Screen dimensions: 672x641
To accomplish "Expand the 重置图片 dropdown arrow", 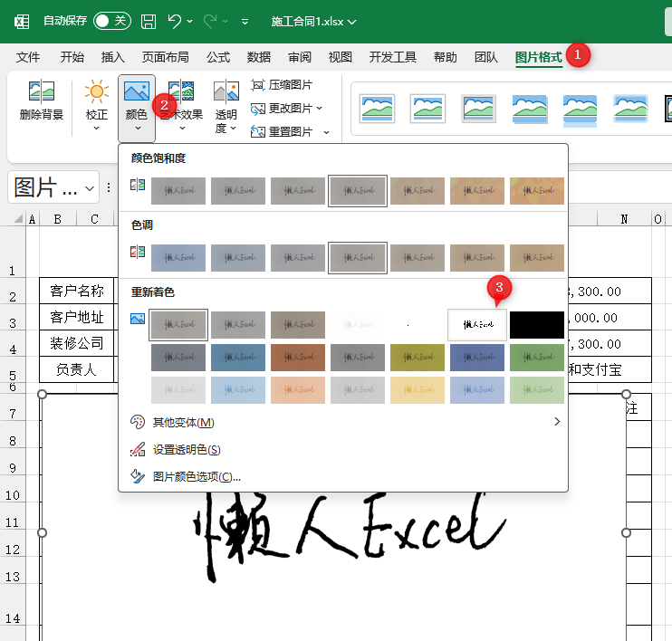I will (327, 132).
